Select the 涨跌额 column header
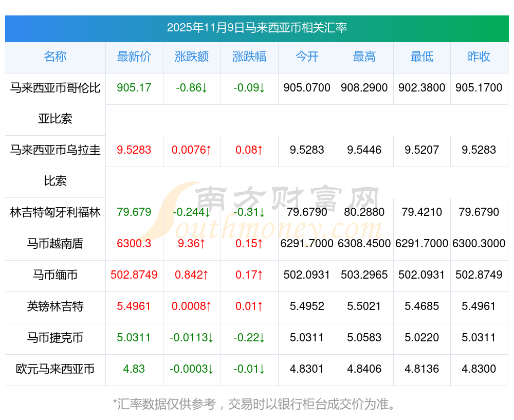Image resolution: width=514 pixels, height=420 pixels. 192,57
